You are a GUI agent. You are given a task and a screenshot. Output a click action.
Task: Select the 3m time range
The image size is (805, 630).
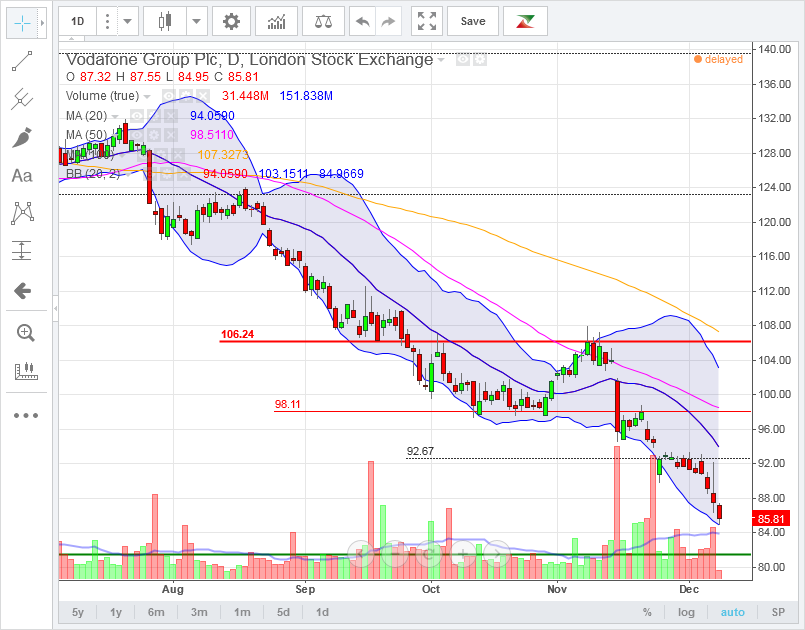199,612
